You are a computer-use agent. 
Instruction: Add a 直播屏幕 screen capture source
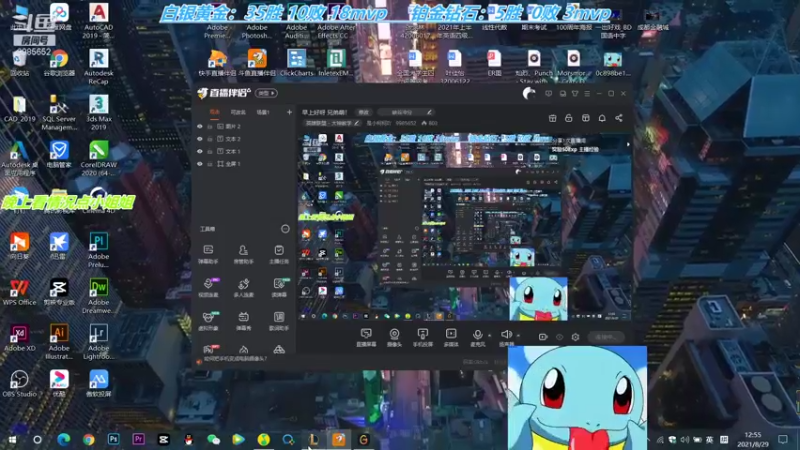coord(366,338)
